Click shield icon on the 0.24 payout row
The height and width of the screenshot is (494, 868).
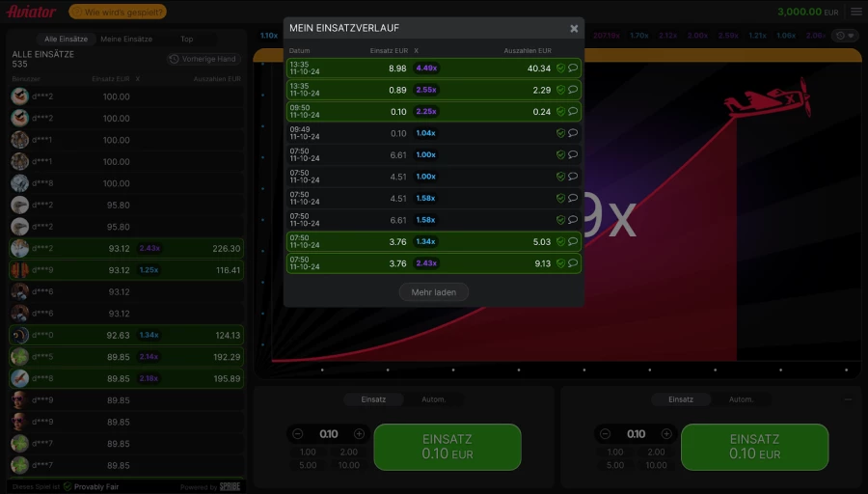pos(560,111)
